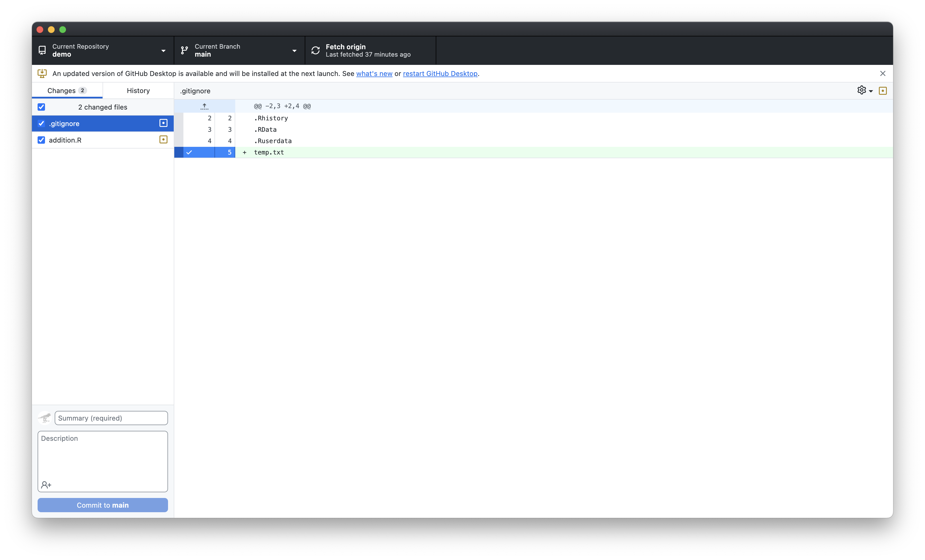Screen dimensions: 925x560
Task: Click modified status icon beside addition.R
Action: (x=163, y=139)
